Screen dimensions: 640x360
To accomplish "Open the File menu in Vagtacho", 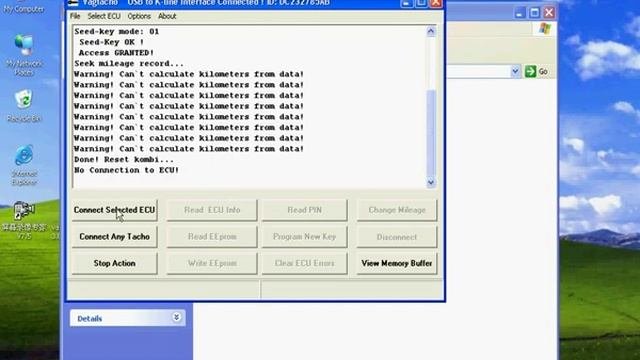I will coord(75,16).
